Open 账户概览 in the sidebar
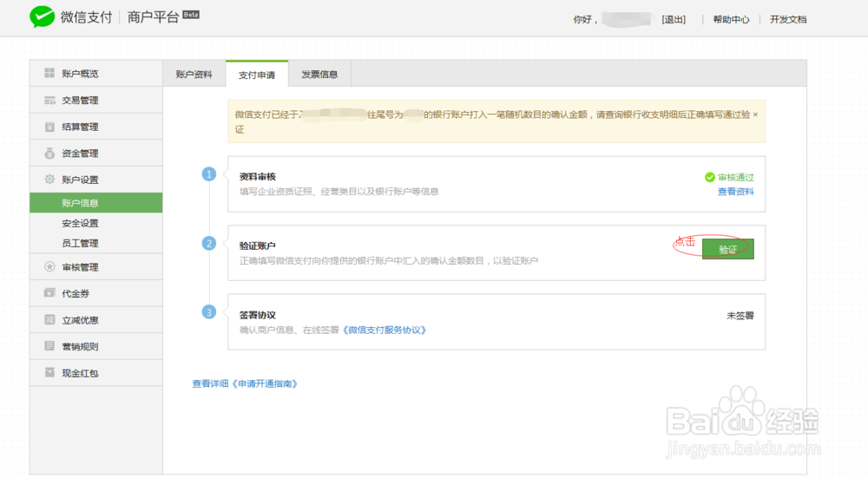 [x=95, y=74]
